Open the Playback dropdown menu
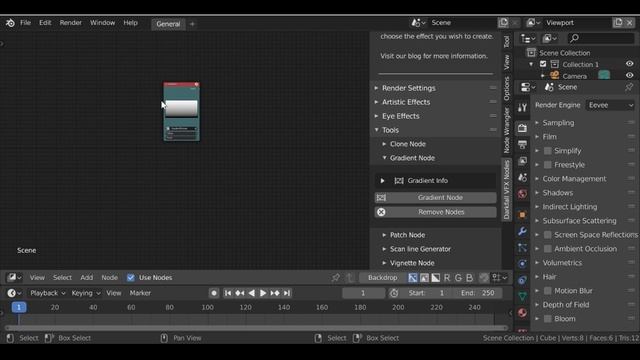Viewport: 640px width, 360px height. (x=47, y=293)
